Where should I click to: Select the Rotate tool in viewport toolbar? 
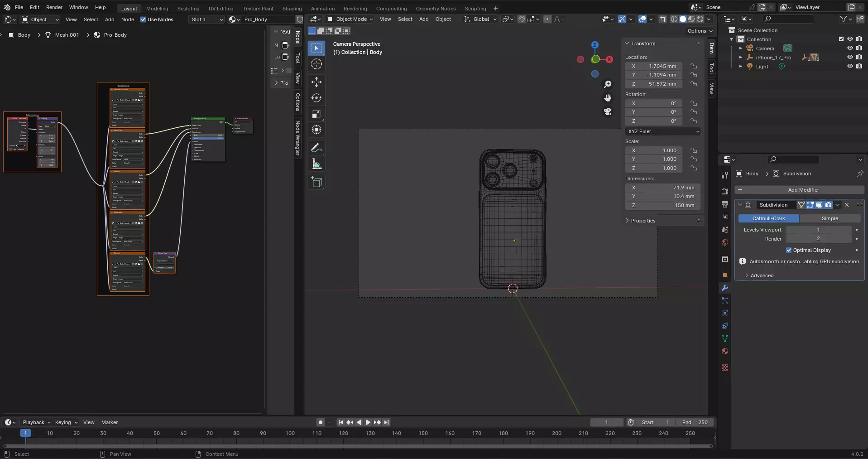[317, 98]
